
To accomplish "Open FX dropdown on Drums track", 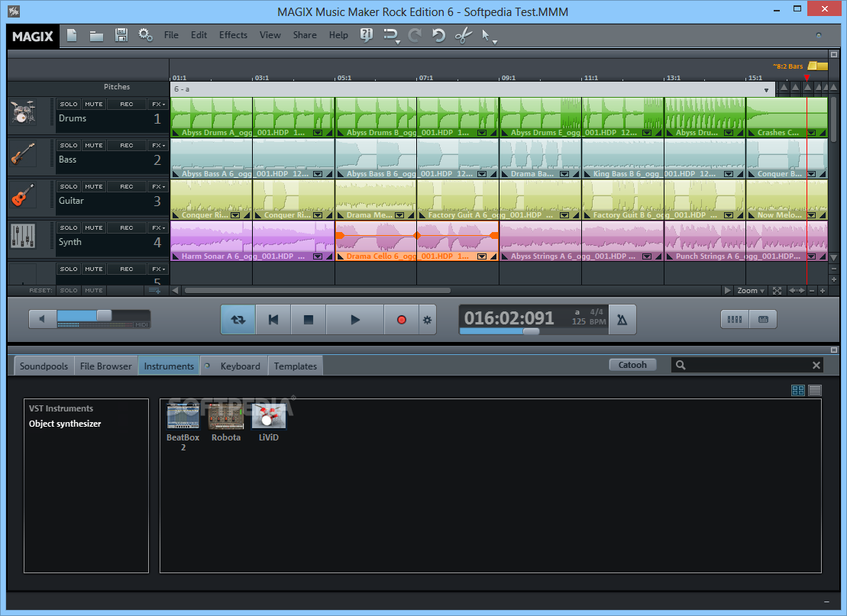I will point(158,105).
